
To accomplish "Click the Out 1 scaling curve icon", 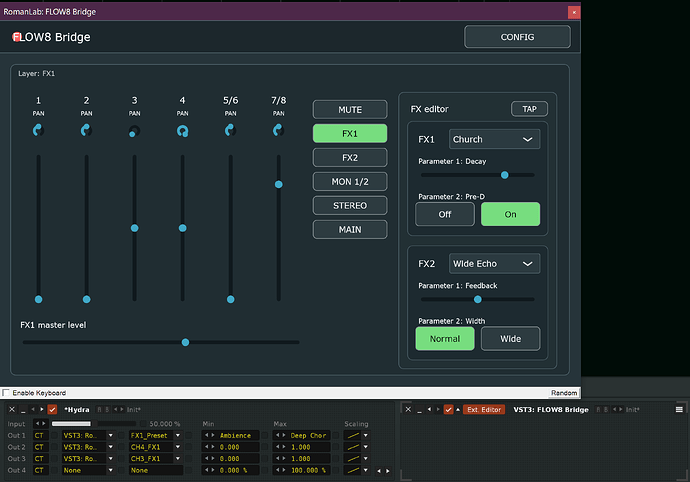I will coord(353,435).
